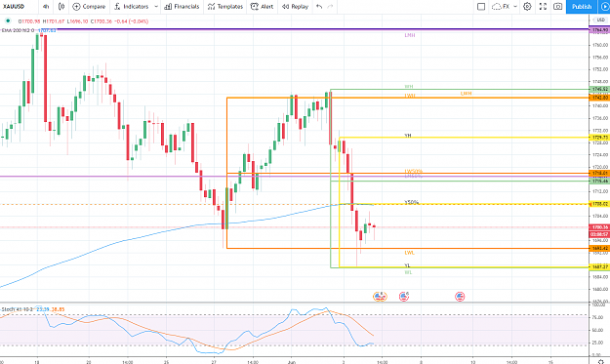610x364 pixels.
Task: Click the play icon beside Publish
Action: 605,6
